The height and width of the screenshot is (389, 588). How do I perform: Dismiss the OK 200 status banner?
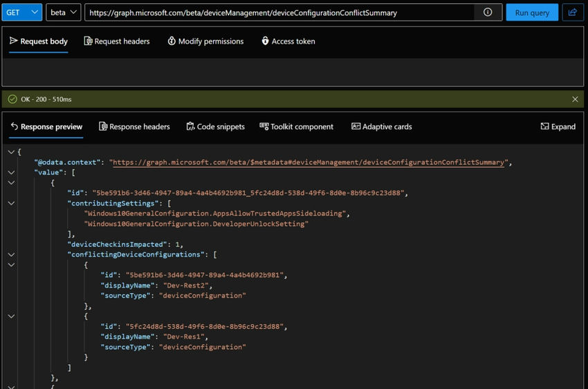[575, 99]
